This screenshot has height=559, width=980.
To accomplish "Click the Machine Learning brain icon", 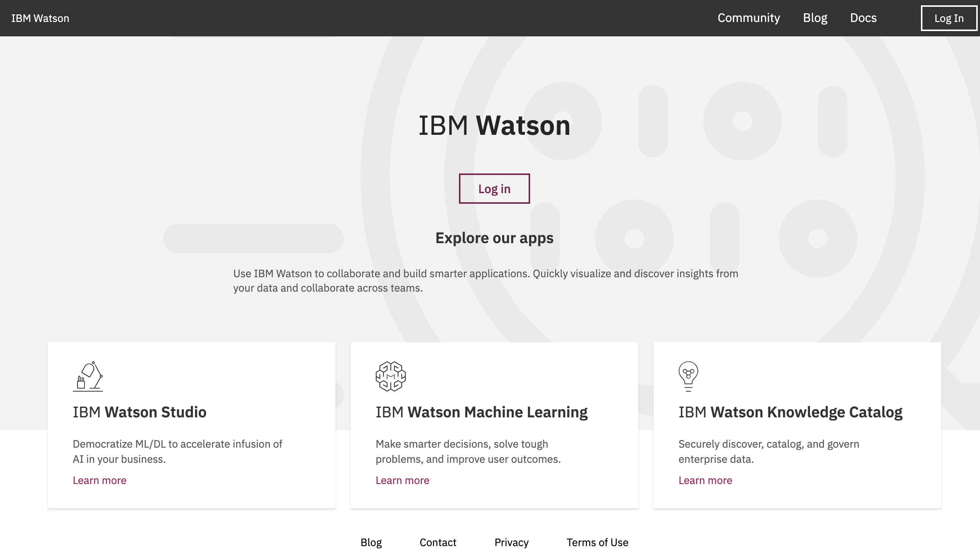I will pyautogui.click(x=390, y=376).
